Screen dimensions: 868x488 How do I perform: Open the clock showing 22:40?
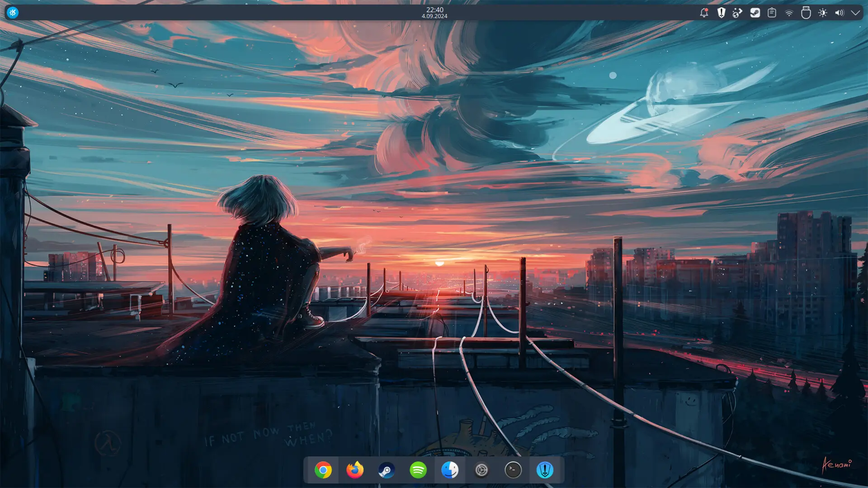[434, 13]
